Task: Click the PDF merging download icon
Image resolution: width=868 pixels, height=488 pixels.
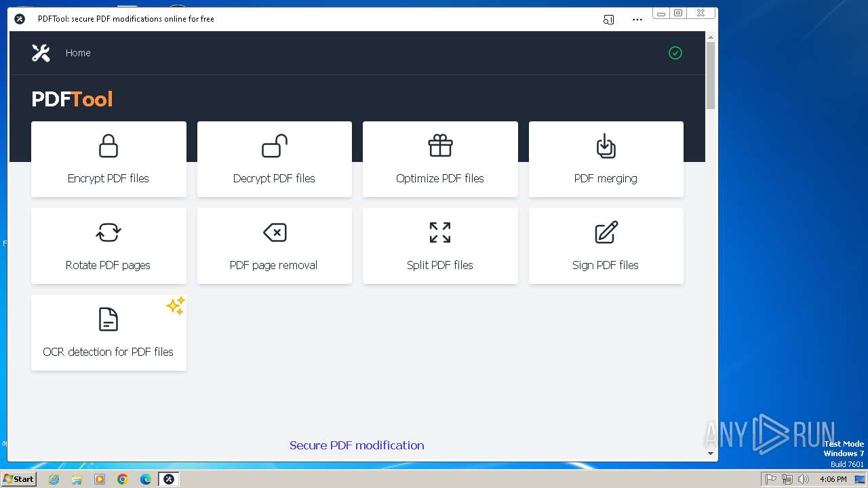Action: pos(606,146)
